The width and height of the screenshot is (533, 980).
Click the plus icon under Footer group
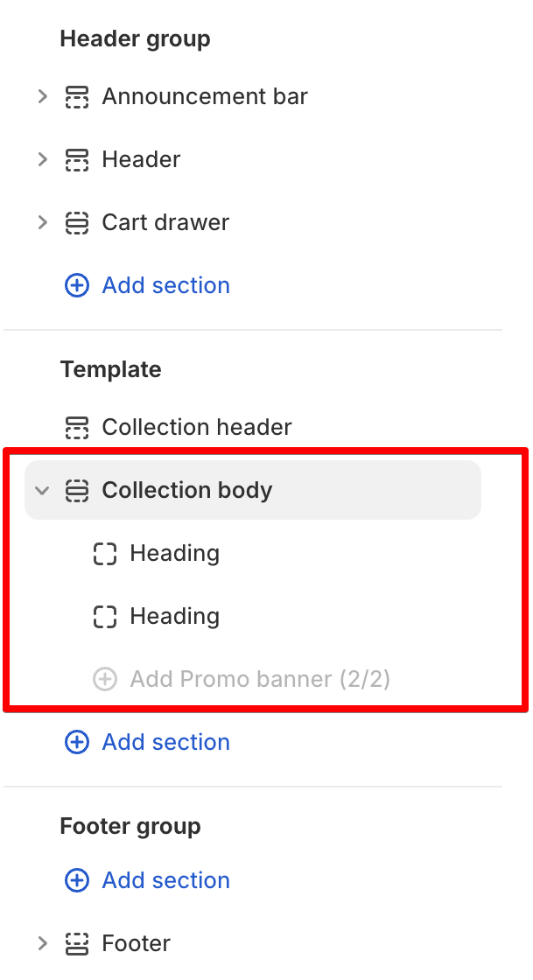(77, 880)
